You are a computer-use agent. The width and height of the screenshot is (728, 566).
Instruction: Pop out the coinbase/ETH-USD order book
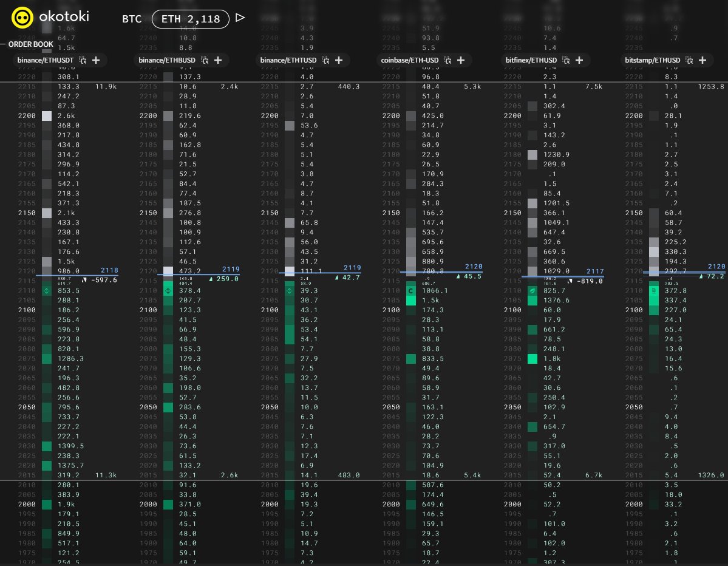448,61
